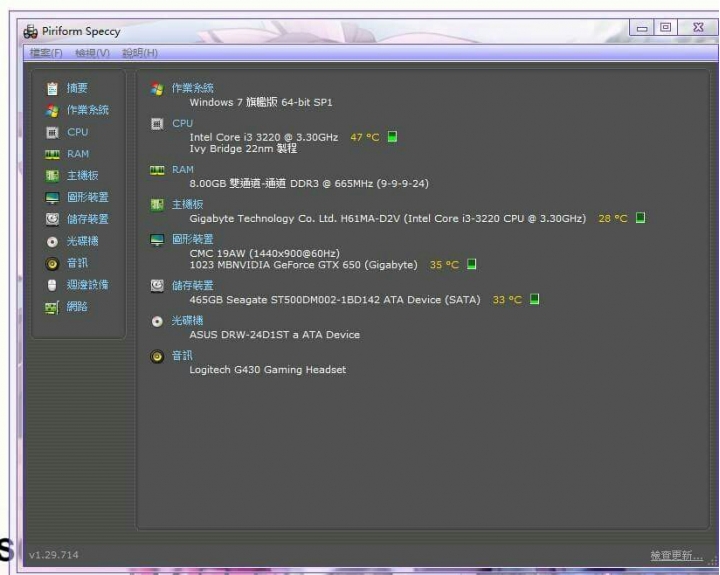Open the 檔案(F) menu

pos(46,53)
